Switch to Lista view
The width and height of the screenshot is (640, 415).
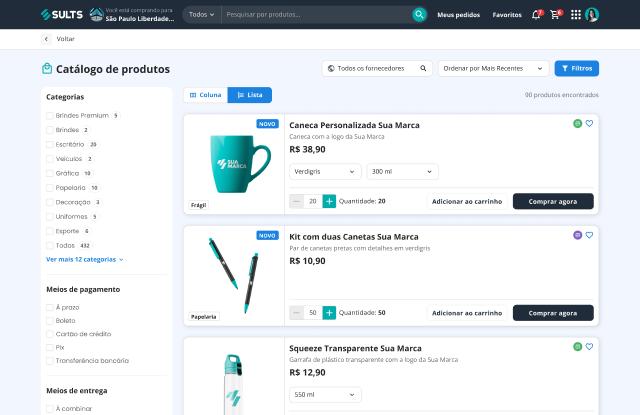coord(250,95)
